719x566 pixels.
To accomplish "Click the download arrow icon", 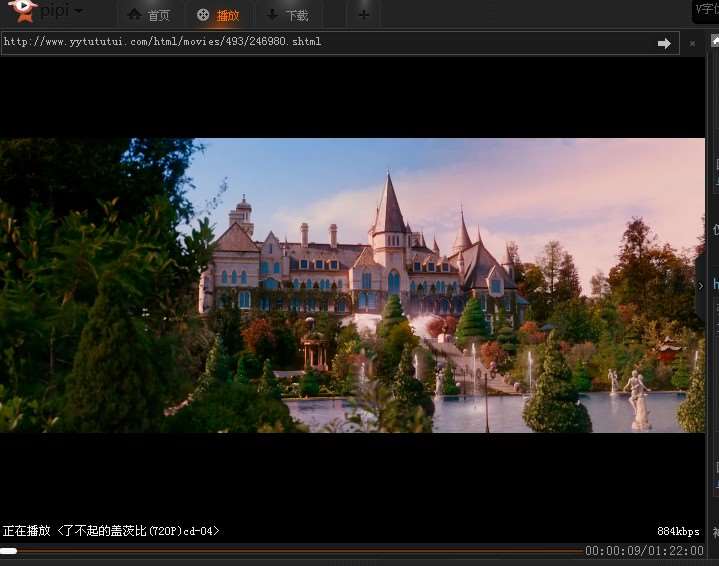I will (272, 15).
